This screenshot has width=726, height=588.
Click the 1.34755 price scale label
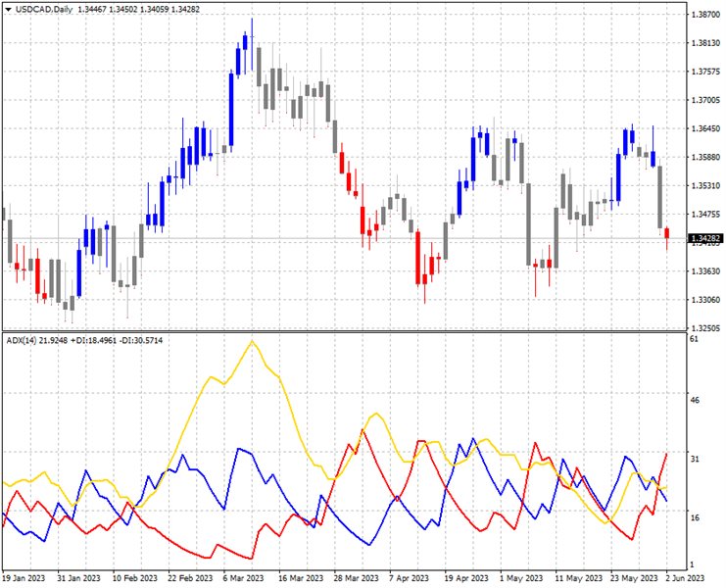click(x=705, y=215)
